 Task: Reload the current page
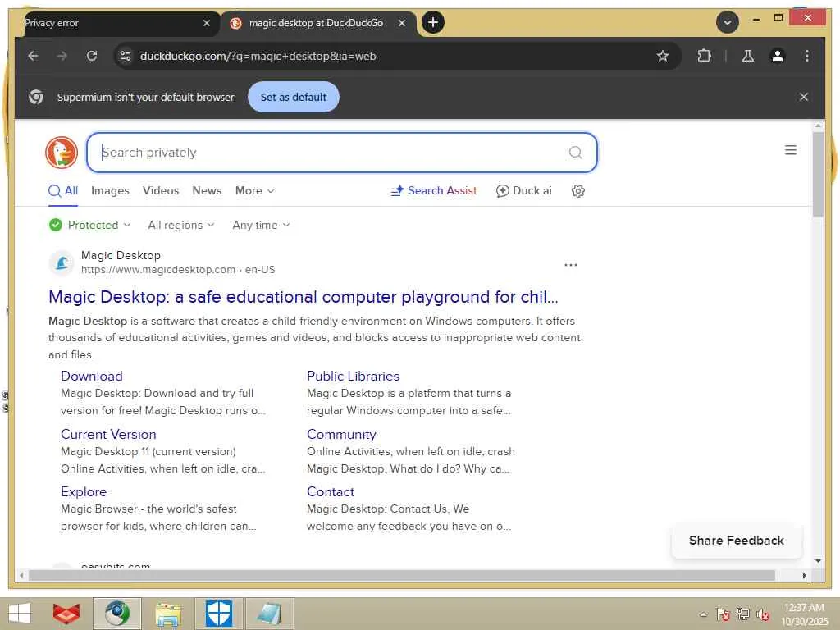(x=92, y=56)
